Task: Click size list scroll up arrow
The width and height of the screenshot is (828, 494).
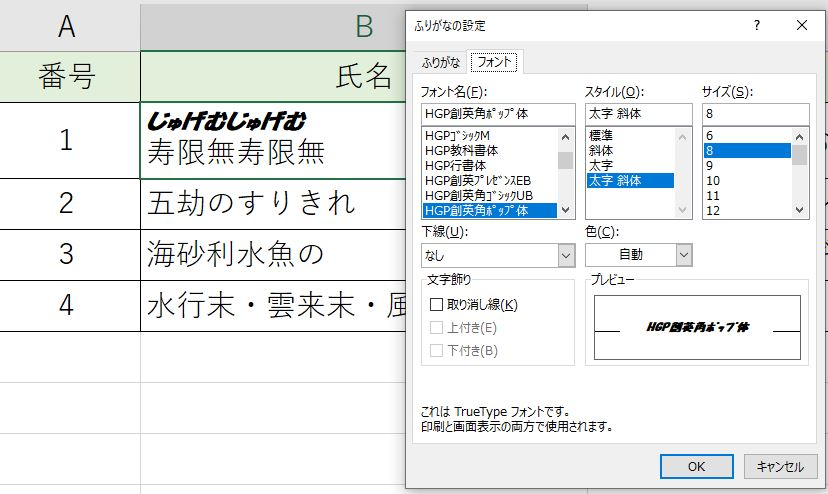Action: tap(799, 137)
